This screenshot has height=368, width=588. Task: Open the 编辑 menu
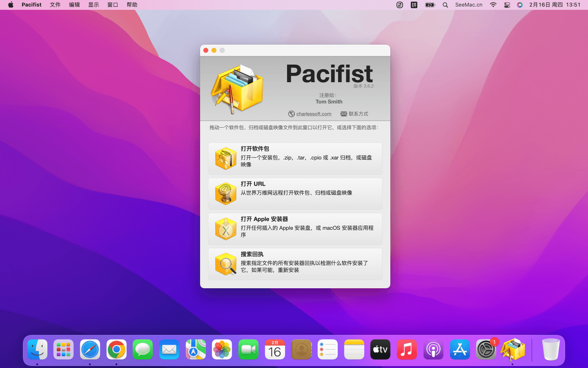74,5
